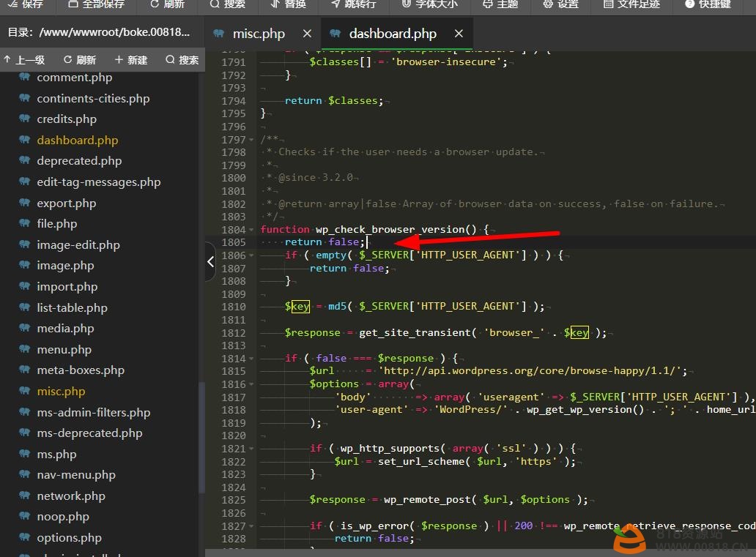Fold the function at line 1804

tap(251, 230)
